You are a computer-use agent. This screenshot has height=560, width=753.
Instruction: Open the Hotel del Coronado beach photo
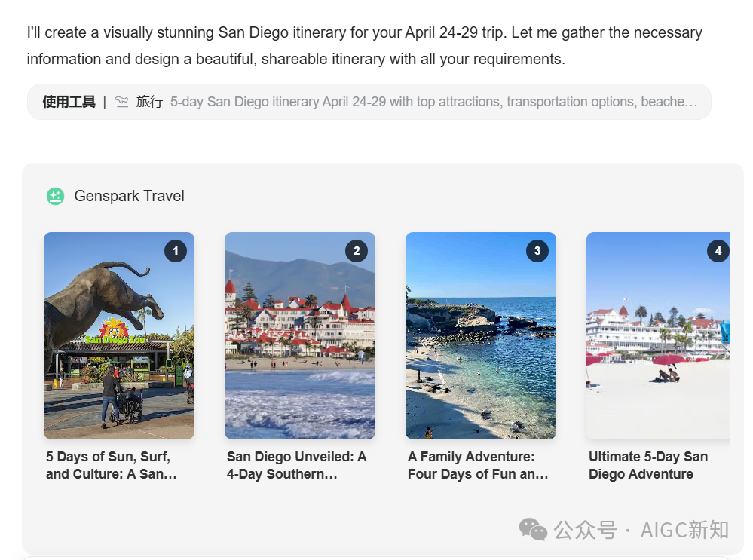point(300,335)
